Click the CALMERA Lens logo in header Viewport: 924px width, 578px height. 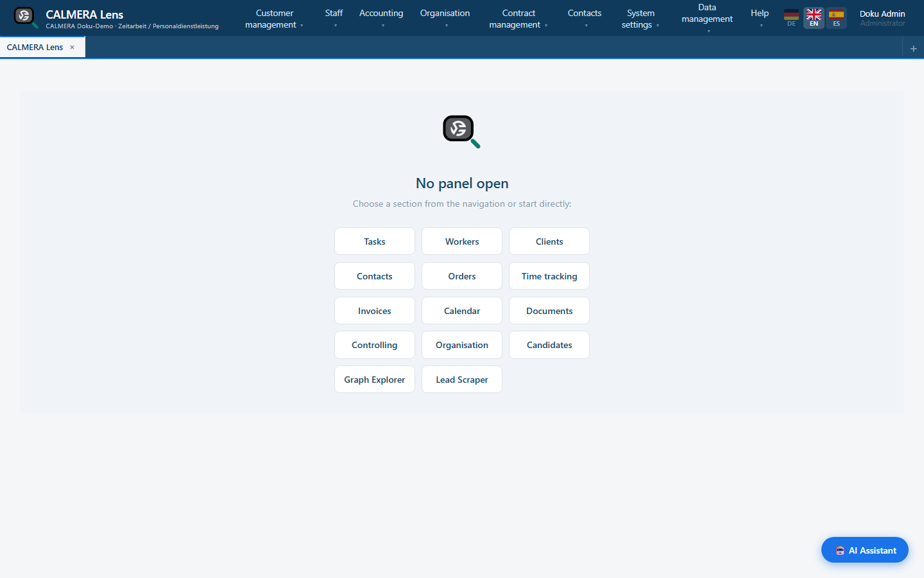tap(26, 17)
